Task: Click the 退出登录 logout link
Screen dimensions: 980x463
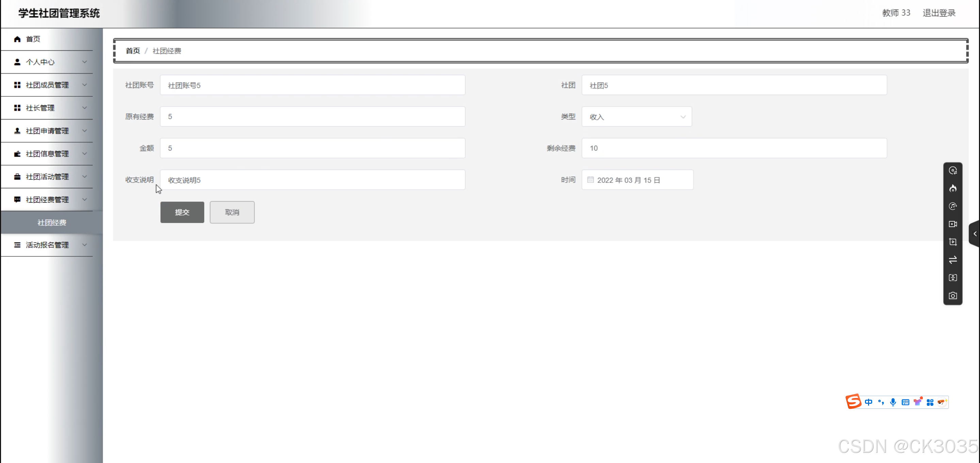Action: [938, 13]
